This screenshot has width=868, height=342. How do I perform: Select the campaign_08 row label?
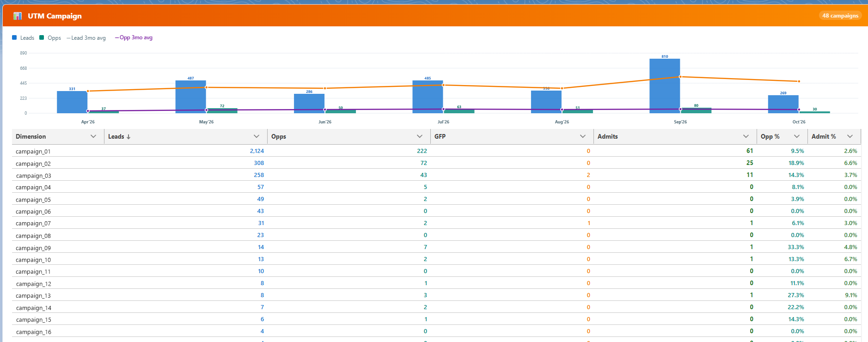[x=33, y=236]
